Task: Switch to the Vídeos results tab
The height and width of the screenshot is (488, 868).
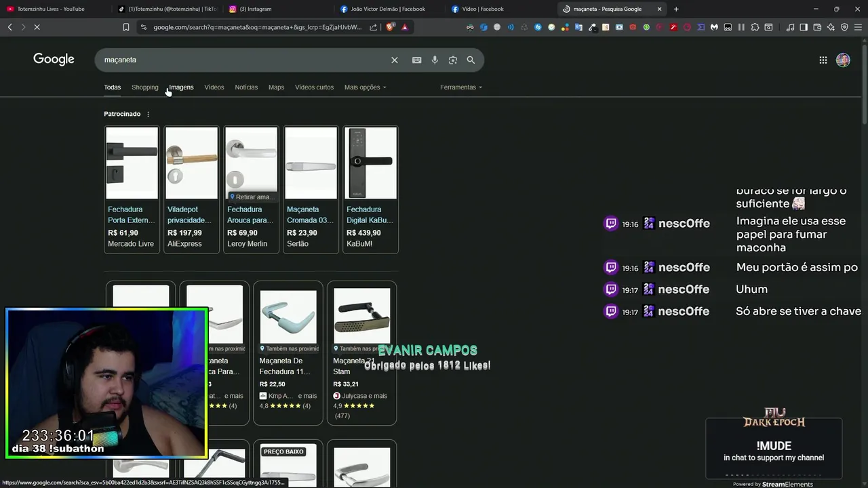Action: [214, 87]
